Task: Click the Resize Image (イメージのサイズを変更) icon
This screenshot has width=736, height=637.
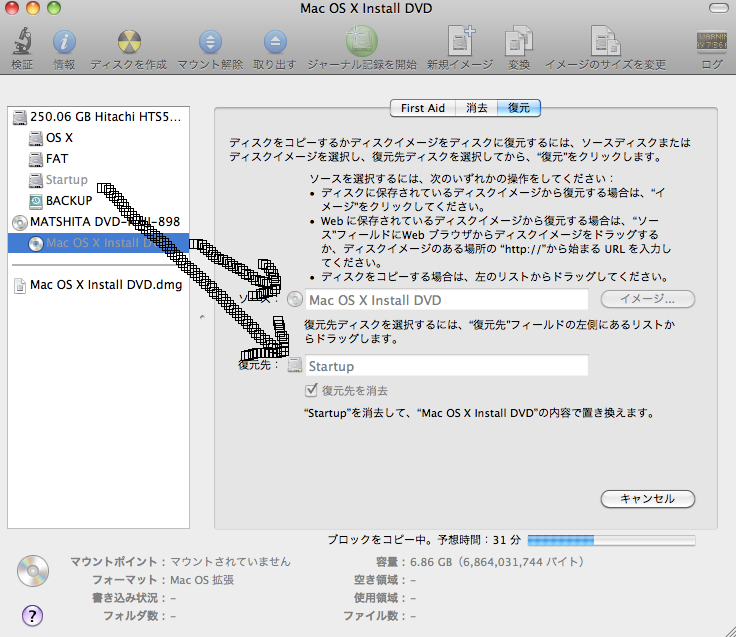Action: [x=606, y=41]
